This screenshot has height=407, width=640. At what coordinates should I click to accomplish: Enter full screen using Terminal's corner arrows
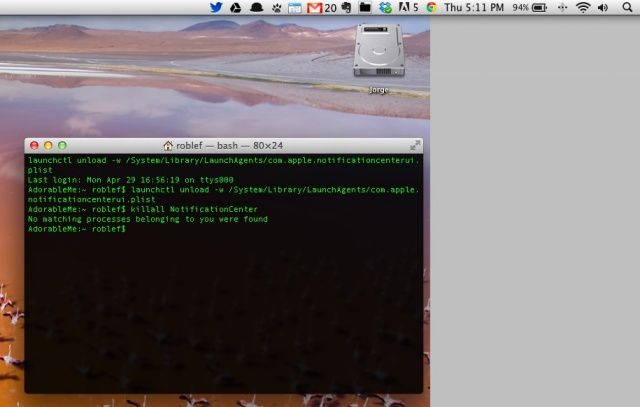pos(415,145)
